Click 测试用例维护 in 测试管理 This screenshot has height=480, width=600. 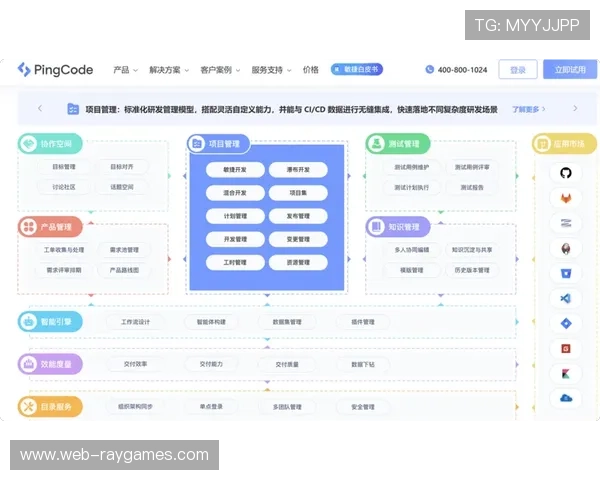pyautogui.click(x=412, y=167)
